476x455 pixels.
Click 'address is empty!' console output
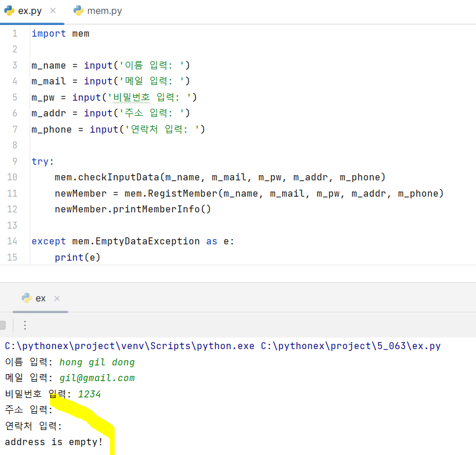(x=54, y=442)
